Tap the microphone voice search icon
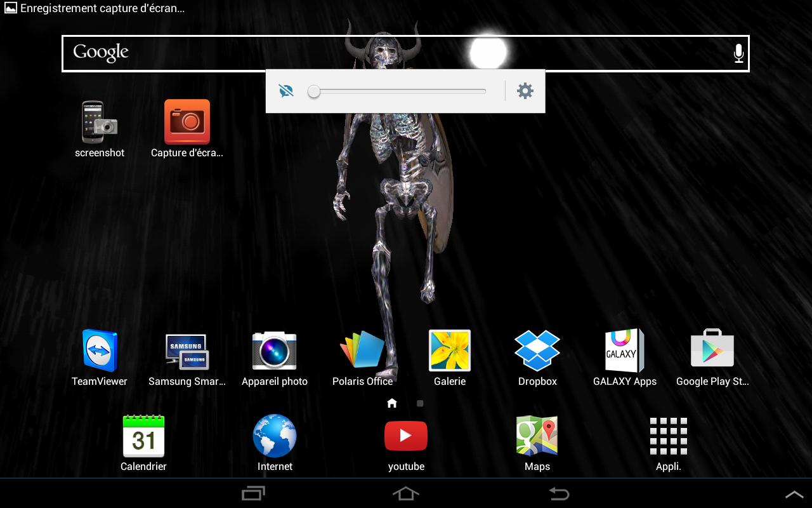The width and height of the screenshot is (812, 508). pos(738,53)
